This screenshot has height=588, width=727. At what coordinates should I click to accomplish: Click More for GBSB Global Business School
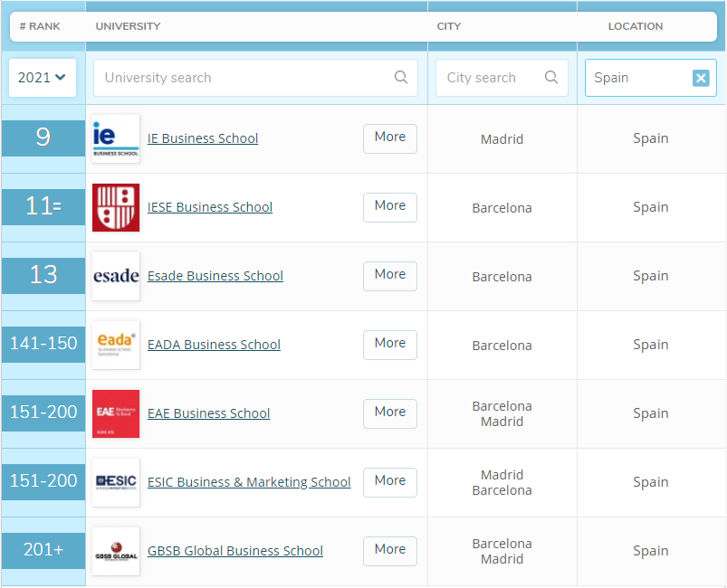pyautogui.click(x=390, y=551)
